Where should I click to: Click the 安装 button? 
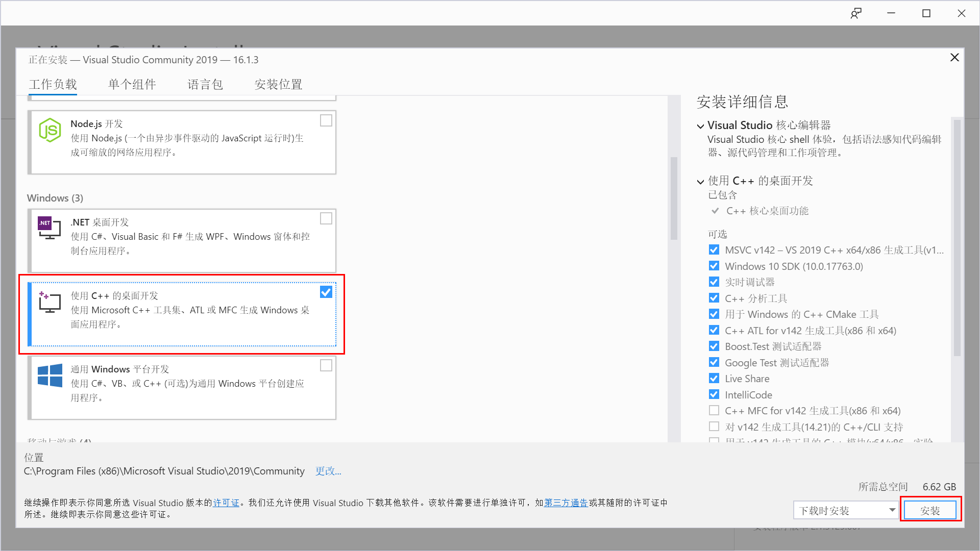pyautogui.click(x=930, y=510)
